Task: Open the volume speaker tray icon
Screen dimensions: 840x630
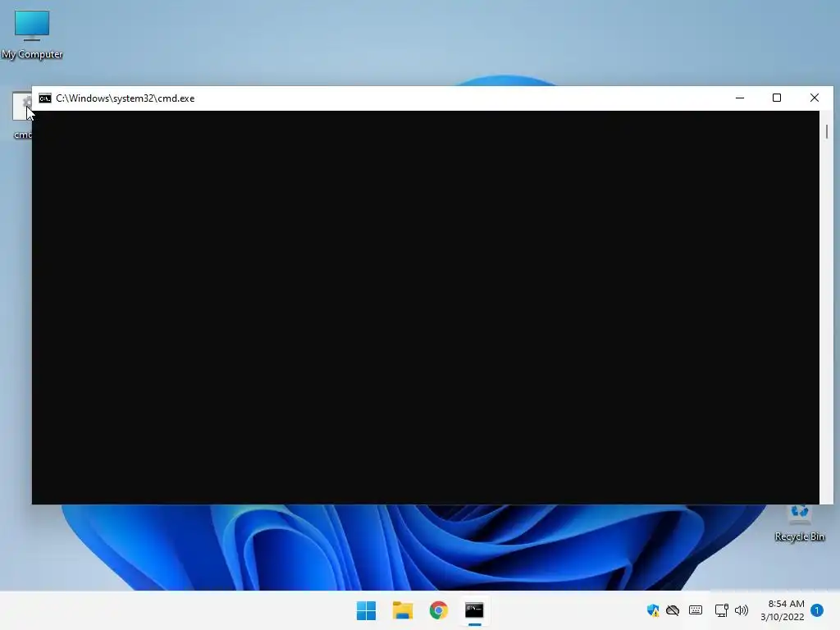Action: tap(742, 610)
